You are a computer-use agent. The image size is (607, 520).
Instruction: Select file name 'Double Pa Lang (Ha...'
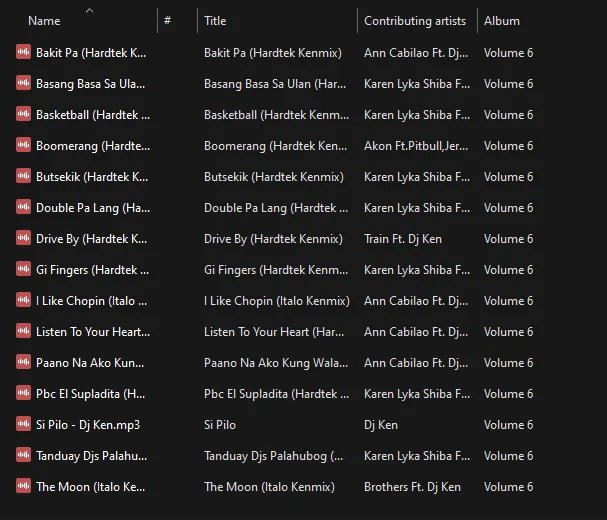click(x=93, y=208)
